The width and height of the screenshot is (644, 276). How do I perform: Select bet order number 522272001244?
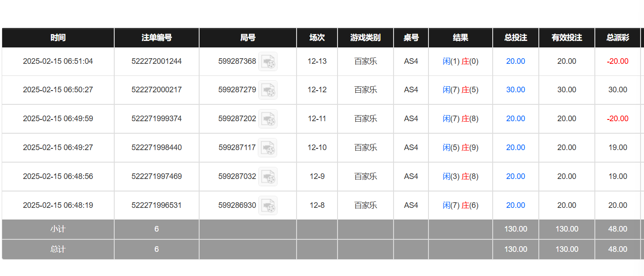(x=156, y=61)
